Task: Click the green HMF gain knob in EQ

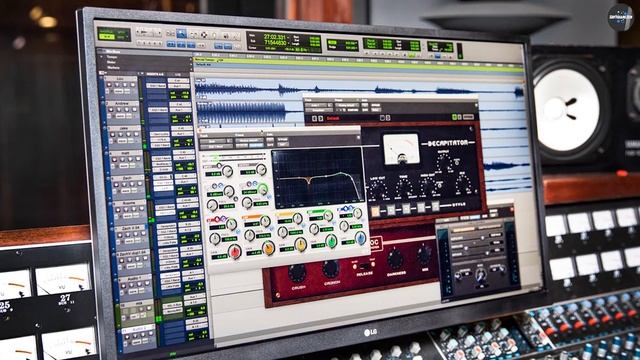Action: tap(331, 241)
